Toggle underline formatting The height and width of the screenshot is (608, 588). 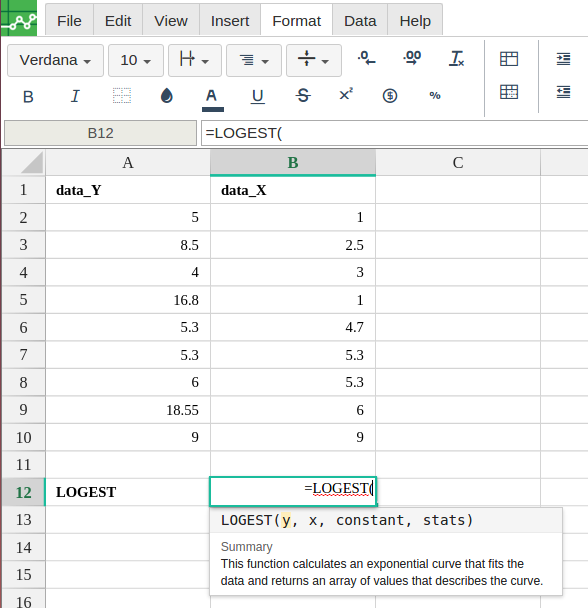(258, 96)
